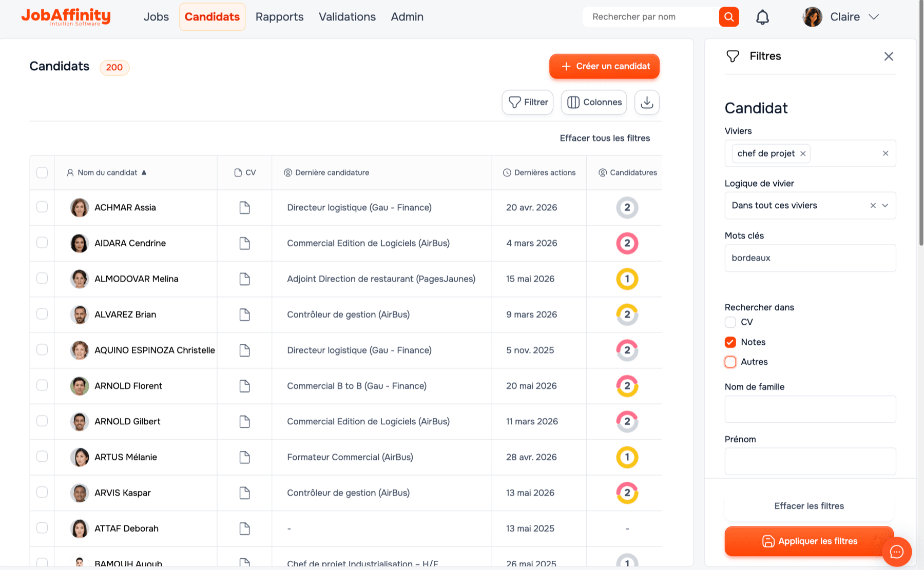Enable the CV search checkbox
The width and height of the screenshot is (924, 570).
click(730, 322)
